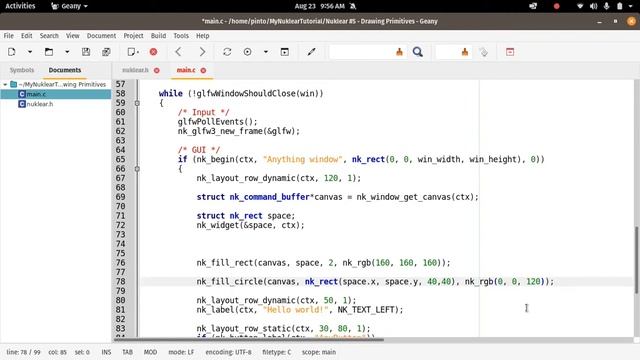Open the Tools menu
The height and width of the screenshot is (360, 640).
[x=181, y=36]
